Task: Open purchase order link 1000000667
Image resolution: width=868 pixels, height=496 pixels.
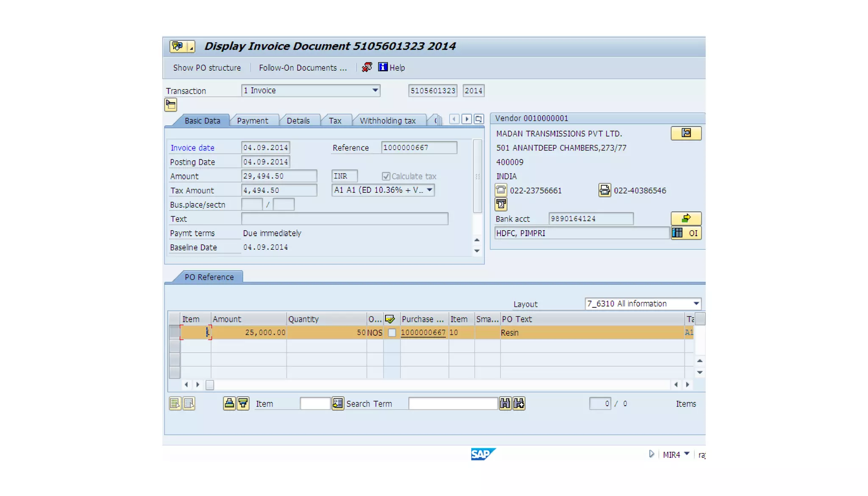Action: (423, 332)
